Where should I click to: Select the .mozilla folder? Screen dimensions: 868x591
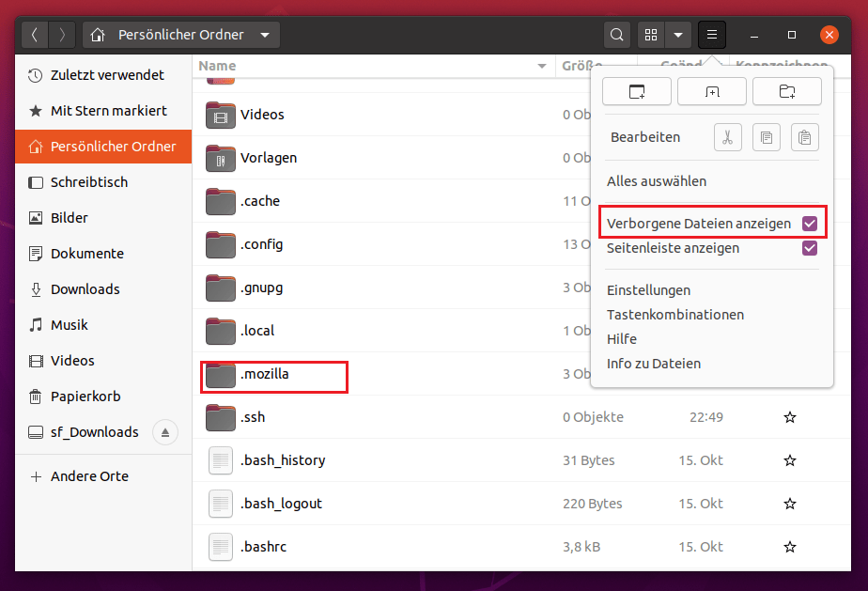coord(265,374)
